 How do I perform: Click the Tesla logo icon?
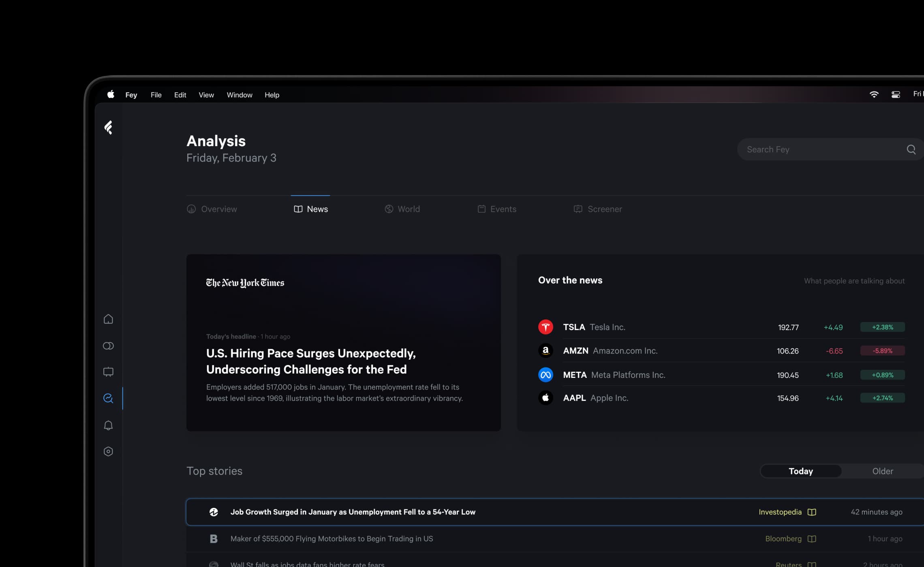545,327
